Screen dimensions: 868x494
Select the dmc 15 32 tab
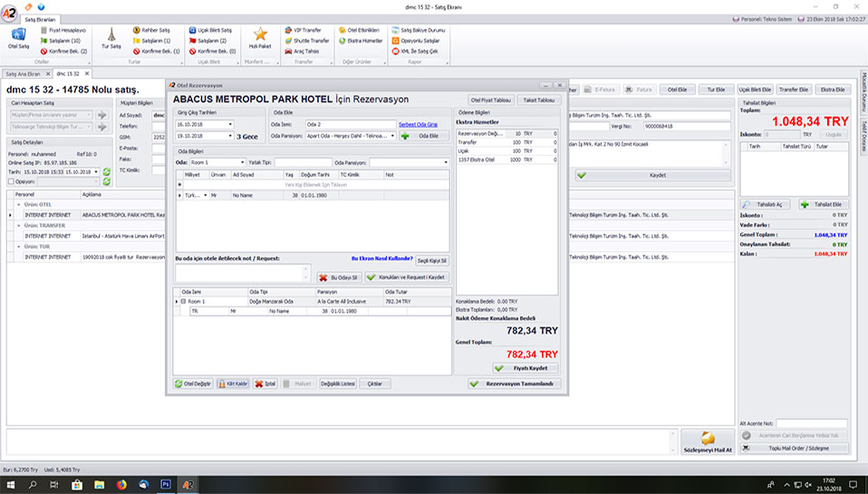(x=68, y=73)
